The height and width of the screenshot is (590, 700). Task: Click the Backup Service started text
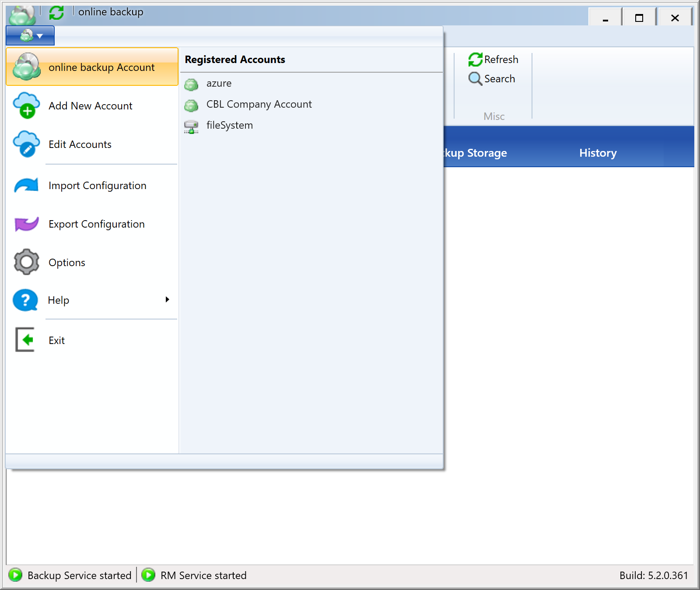[x=79, y=575]
